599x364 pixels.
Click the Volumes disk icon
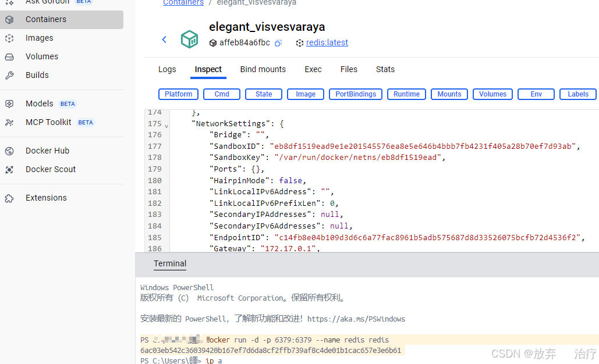(x=9, y=57)
